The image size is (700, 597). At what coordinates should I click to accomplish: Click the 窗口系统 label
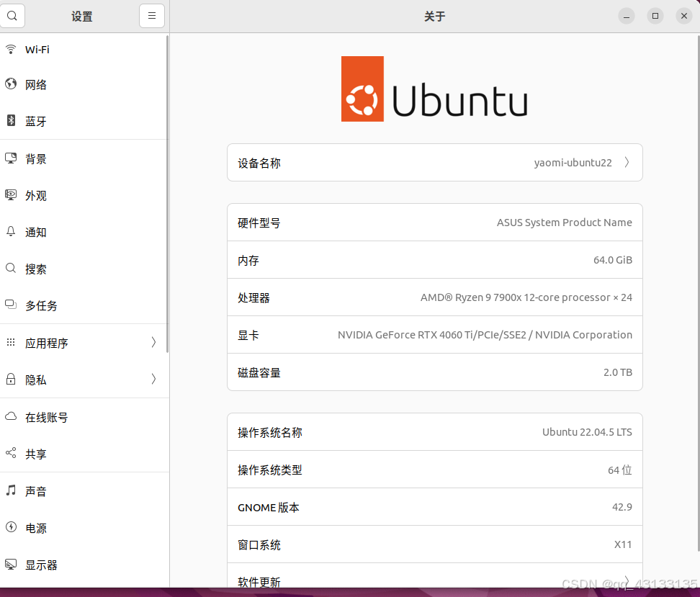(x=259, y=544)
